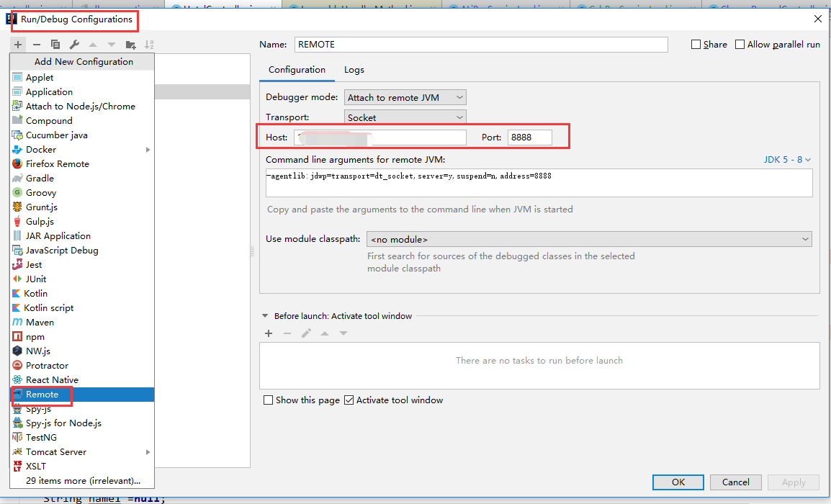Click the Host input field

tap(380, 138)
